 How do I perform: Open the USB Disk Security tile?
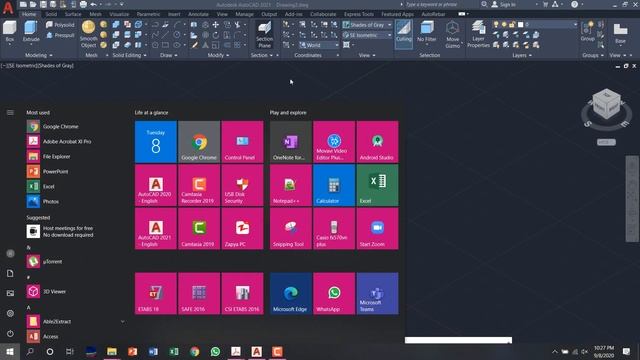coord(242,185)
